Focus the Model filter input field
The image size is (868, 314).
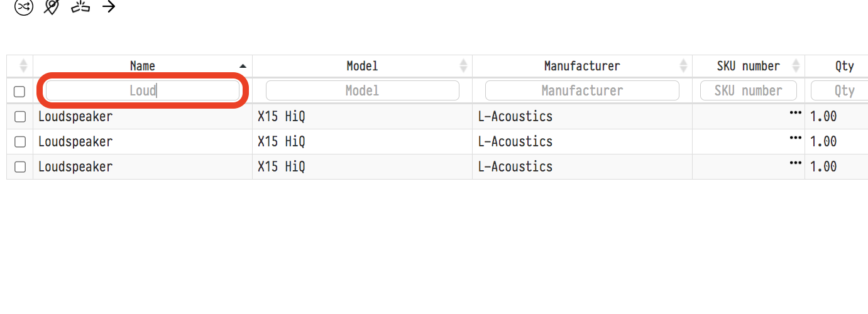362,90
